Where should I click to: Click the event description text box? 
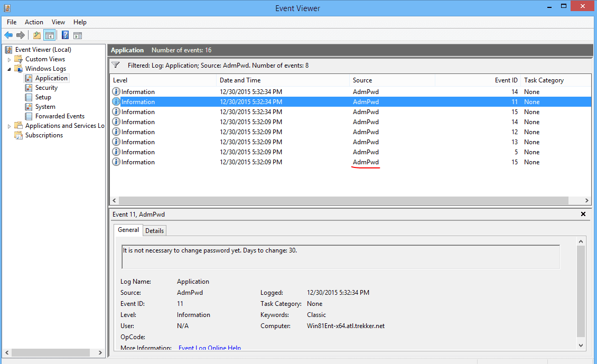pos(341,257)
